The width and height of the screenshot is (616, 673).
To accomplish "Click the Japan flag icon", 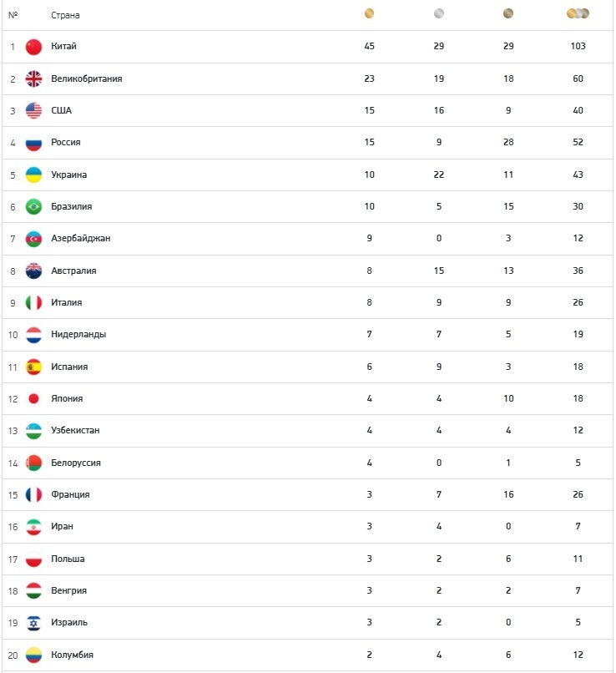I will pyautogui.click(x=33, y=398).
